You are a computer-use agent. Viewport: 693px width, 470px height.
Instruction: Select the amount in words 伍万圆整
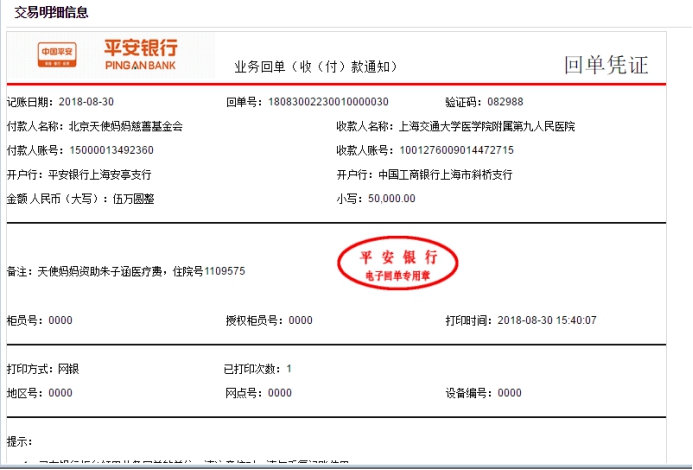pyautogui.click(x=133, y=199)
